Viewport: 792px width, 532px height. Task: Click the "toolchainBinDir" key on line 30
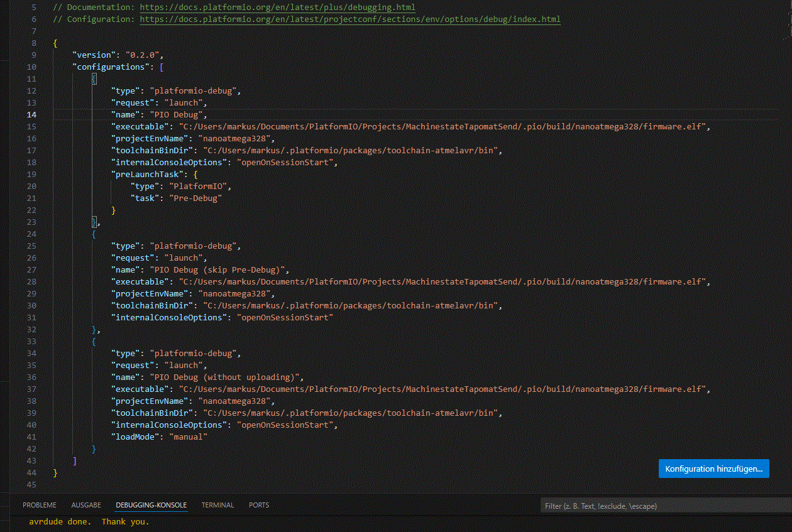[x=152, y=306]
